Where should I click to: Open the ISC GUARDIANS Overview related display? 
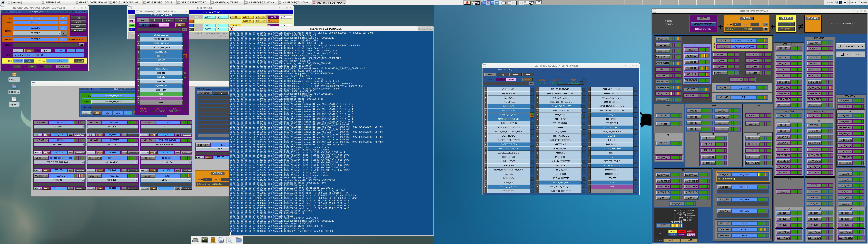pyautogui.click(x=851, y=46)
